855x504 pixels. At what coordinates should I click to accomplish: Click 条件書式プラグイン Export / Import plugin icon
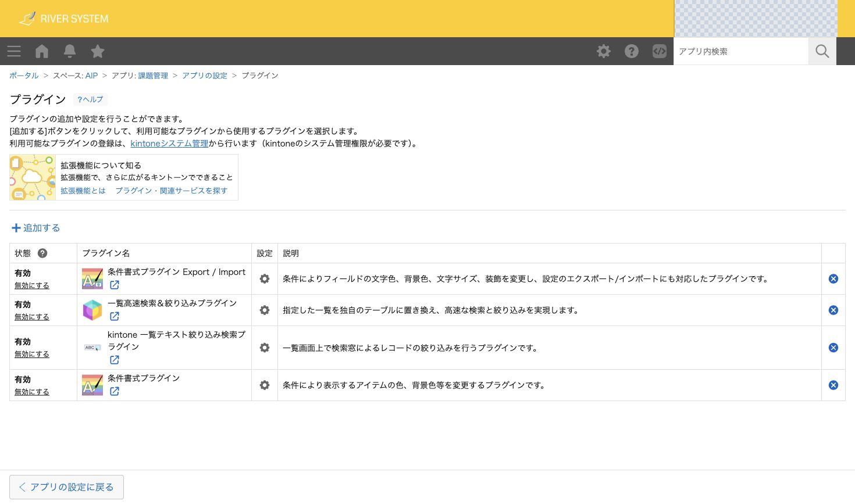click(x=92, y=279)
